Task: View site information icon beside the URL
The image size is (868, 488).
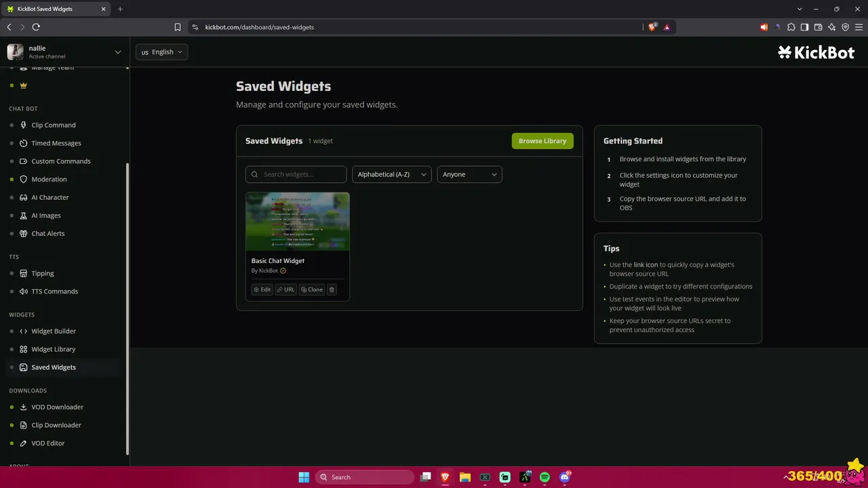Action: (x=195, y=27)
